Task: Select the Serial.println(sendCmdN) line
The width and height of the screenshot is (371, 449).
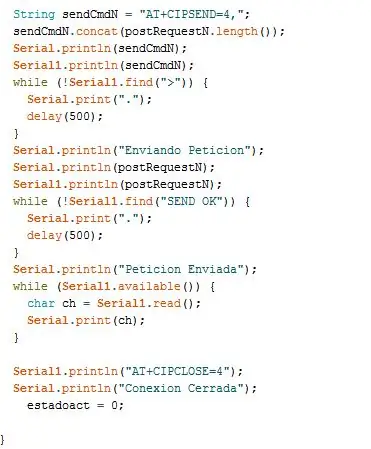Action: [100, 48]
